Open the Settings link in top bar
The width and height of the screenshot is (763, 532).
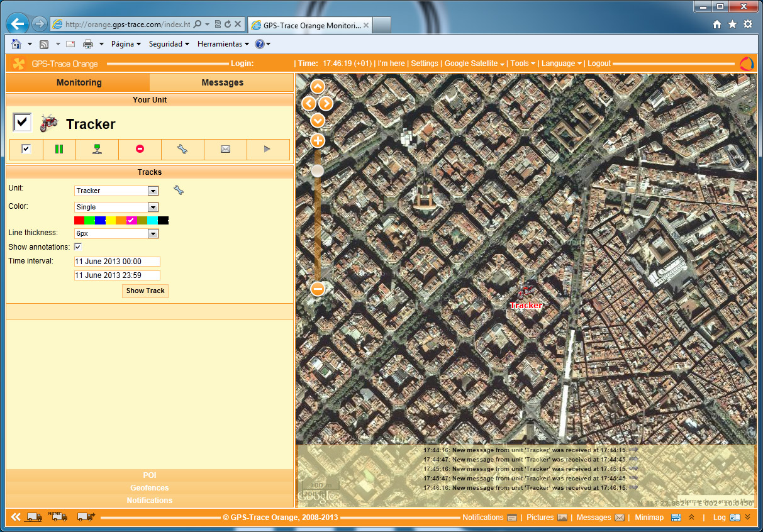coord(425,64)
